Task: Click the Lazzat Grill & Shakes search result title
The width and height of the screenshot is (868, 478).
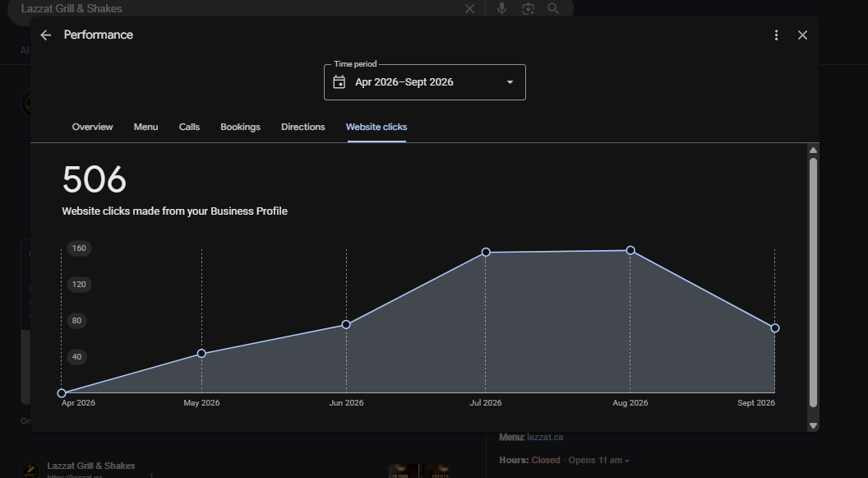Action: click(x=90, y=466)
